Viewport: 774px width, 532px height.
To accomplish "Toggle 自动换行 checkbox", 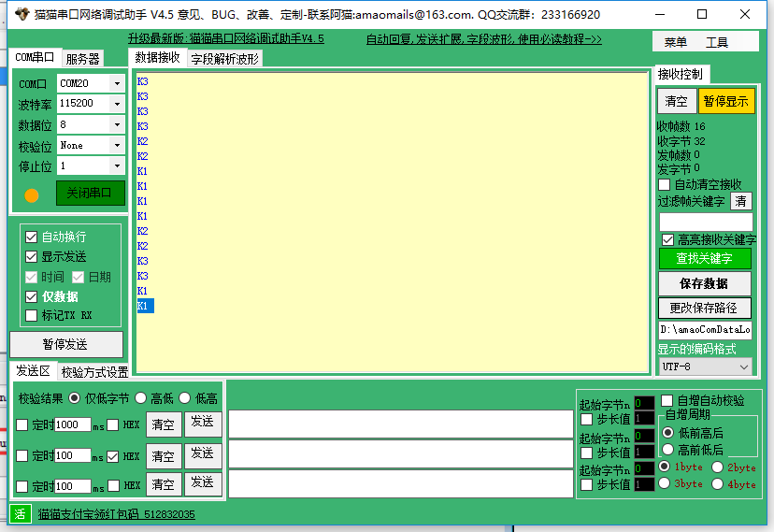I will (x=31, y=237).
